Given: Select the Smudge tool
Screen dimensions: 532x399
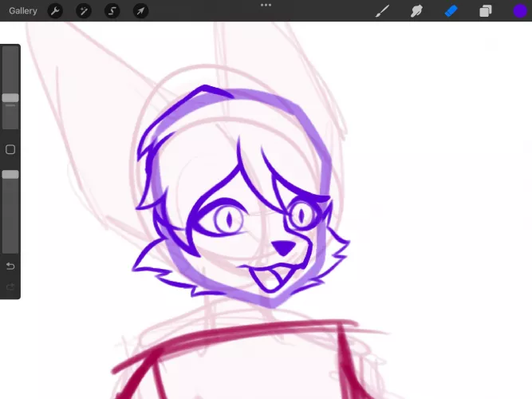Looking at the screenshot, I should [416, 11].
